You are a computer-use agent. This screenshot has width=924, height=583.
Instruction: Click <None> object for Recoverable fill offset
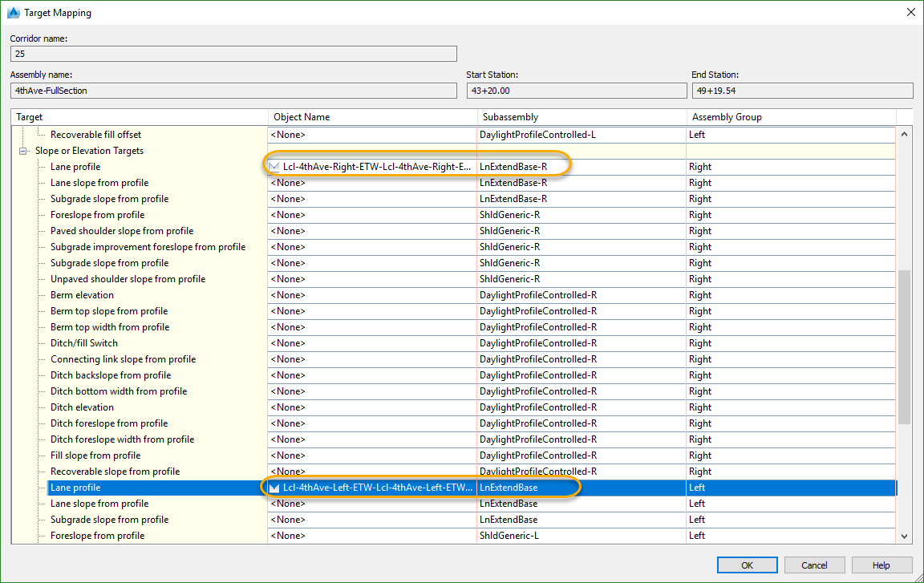click(289, 135)
